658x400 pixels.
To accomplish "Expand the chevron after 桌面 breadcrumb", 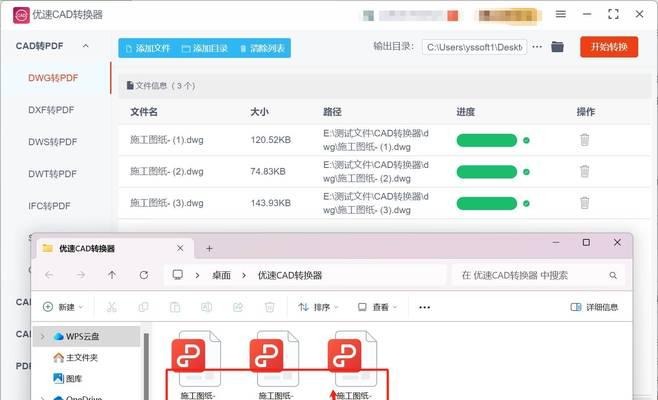I will pos(244,276).
